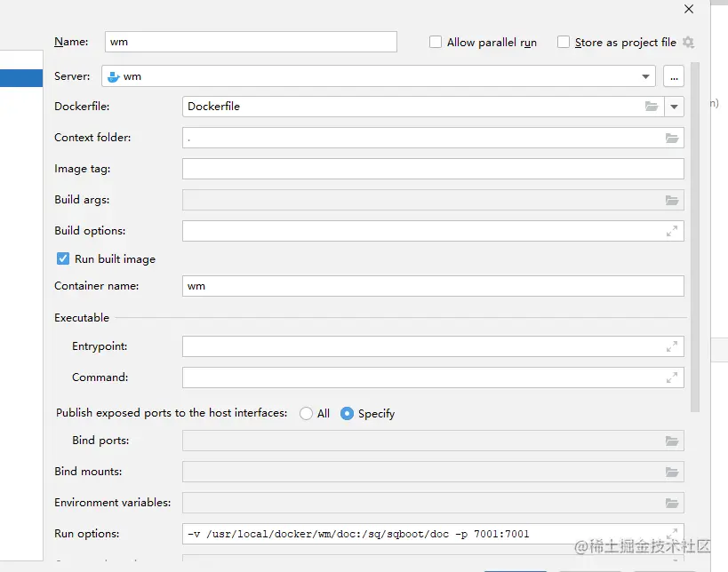728x572 pixels.
Task: Expand the Command field editor
Action: pos(672,377)
